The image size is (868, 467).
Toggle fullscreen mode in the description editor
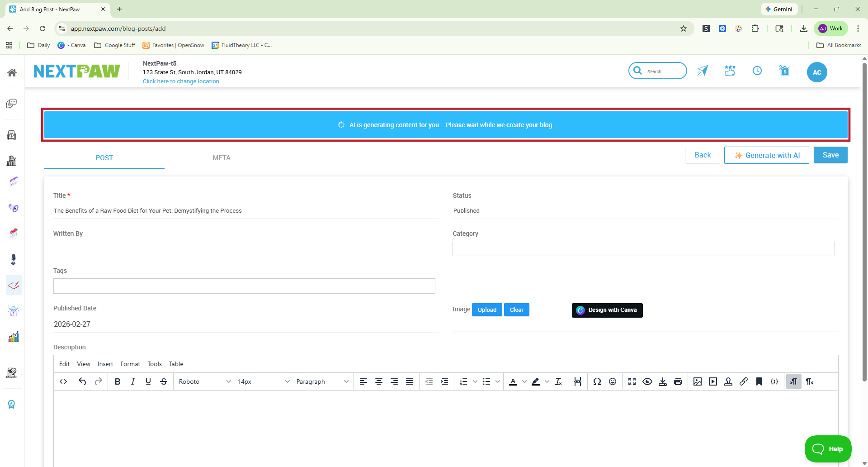click(x=632, y=381)
